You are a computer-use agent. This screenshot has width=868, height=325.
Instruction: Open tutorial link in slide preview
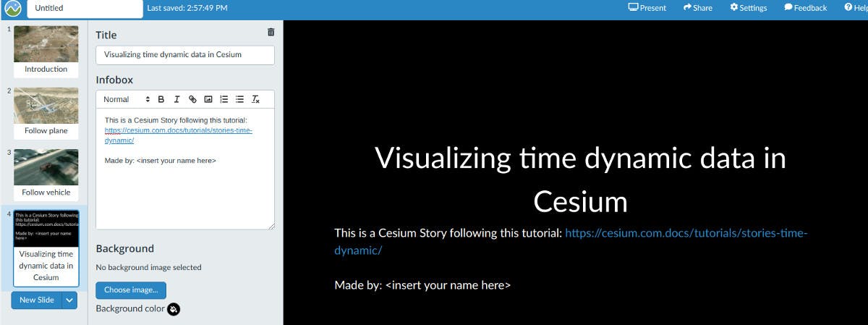coord(570,242)
